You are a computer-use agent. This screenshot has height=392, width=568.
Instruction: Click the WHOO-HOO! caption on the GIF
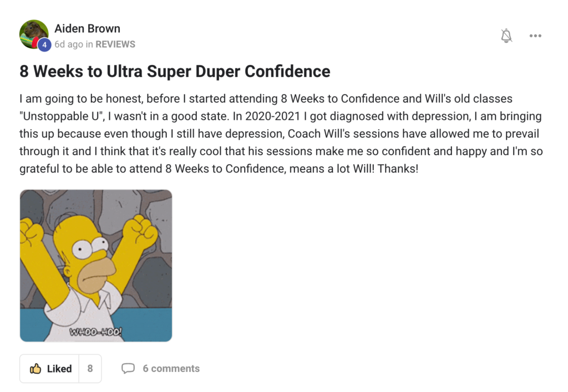[95, 332]
